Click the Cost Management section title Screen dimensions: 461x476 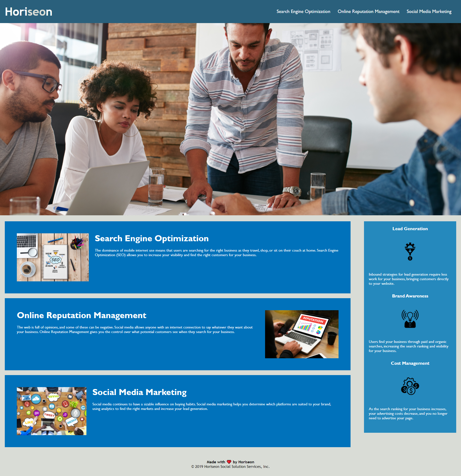point(410,363)
